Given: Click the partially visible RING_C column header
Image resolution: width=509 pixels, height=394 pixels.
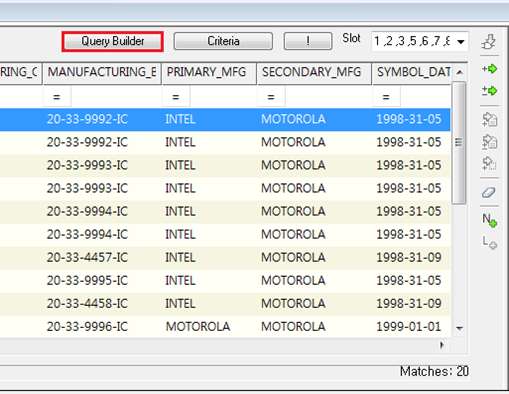Looking at the screenshot, I should click(21, 72).
